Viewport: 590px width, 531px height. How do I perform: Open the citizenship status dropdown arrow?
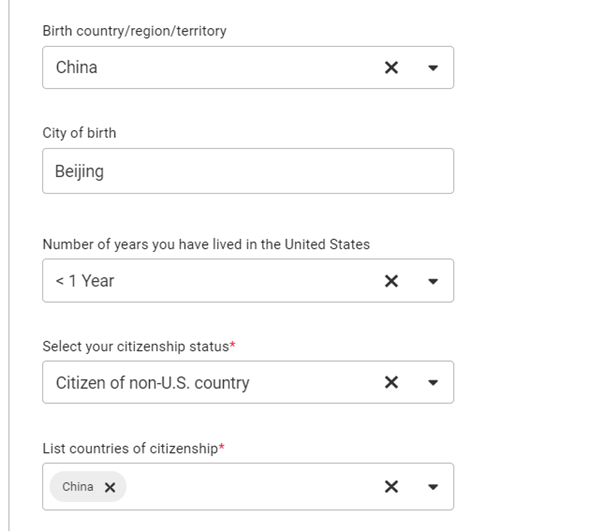[433, 383]
